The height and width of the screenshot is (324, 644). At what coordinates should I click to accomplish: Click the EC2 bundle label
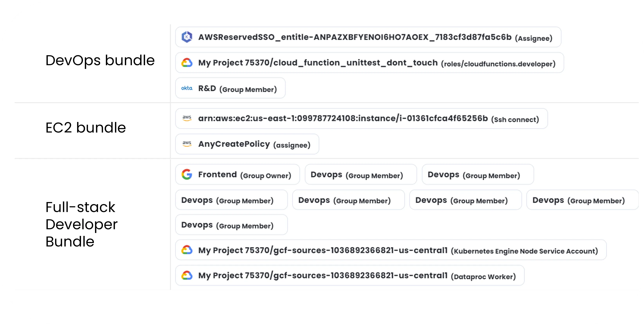pos(86,128)
